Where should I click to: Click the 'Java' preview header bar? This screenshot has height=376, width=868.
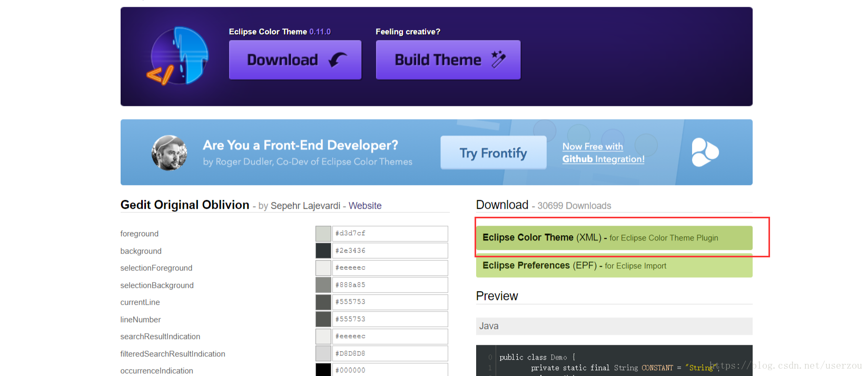(x=614, y=326)
